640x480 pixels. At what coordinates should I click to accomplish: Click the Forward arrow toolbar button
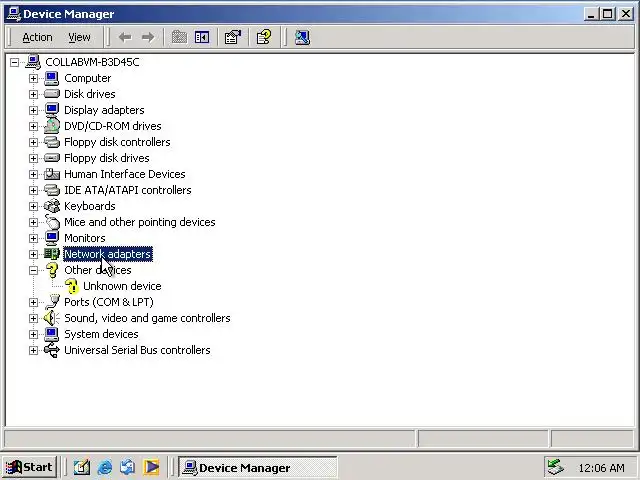(x=148, y=37)
